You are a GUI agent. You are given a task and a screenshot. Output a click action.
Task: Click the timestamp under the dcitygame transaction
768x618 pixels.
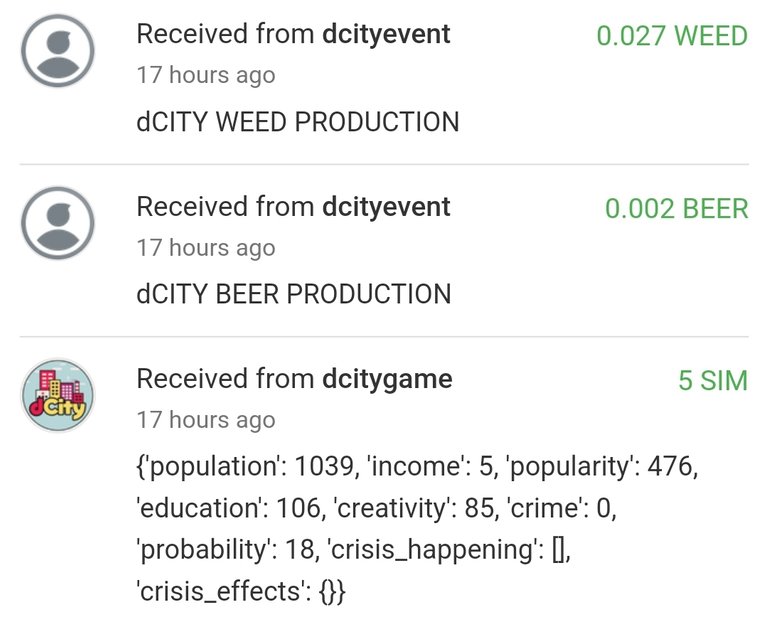click(206, 420)
